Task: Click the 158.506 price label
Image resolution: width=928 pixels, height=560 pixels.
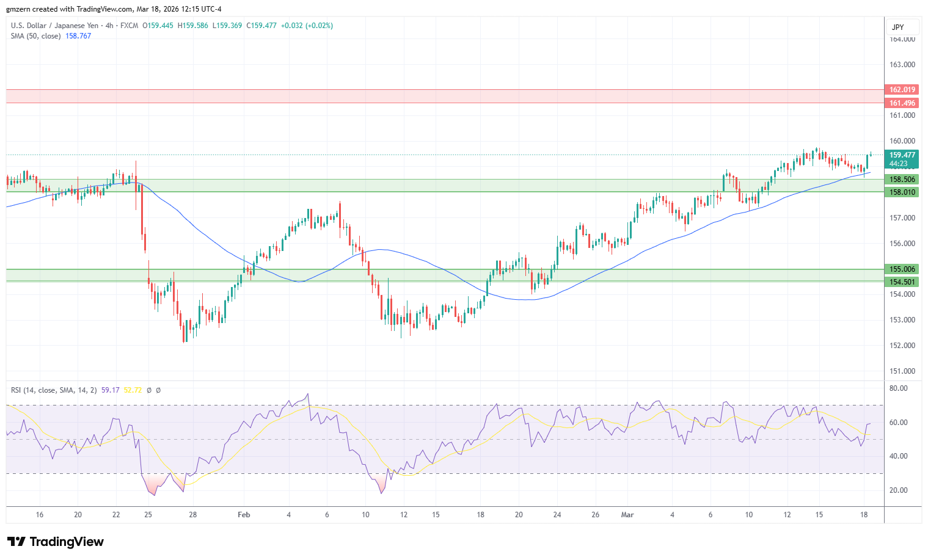Action: click(902, 180)
